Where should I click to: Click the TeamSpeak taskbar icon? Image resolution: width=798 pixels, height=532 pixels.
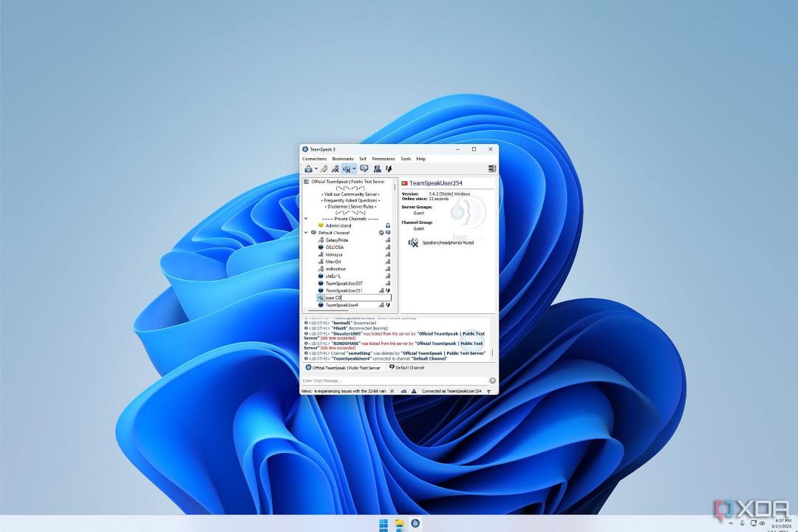pos(415,524)
